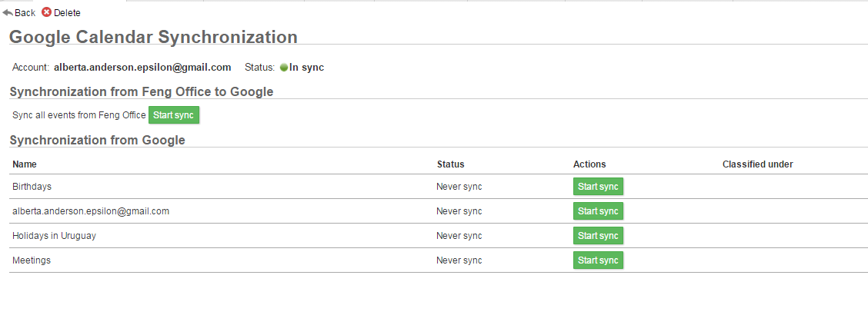The width and height of the screenshot is (868, 315).
Task: Click the red Delete cross icon
Action: click(46, 12)
